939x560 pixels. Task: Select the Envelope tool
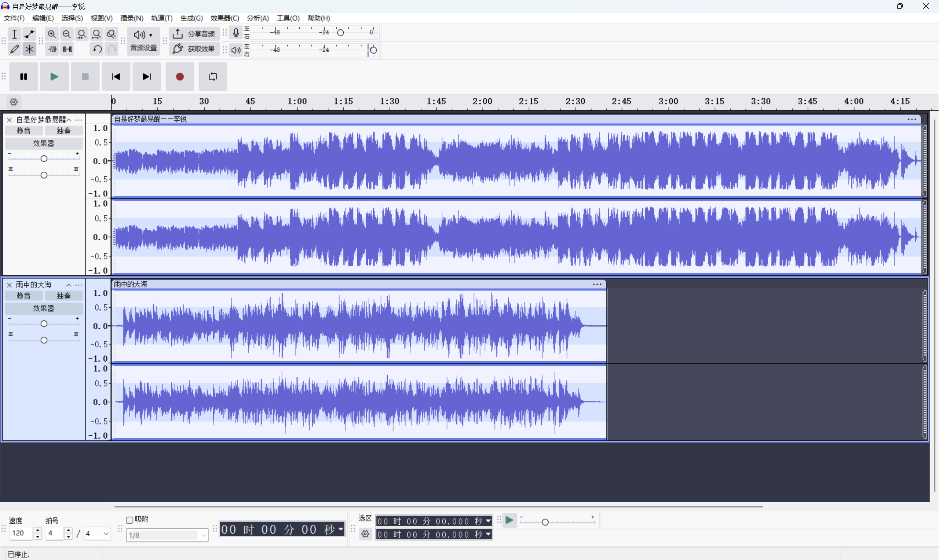29,34
